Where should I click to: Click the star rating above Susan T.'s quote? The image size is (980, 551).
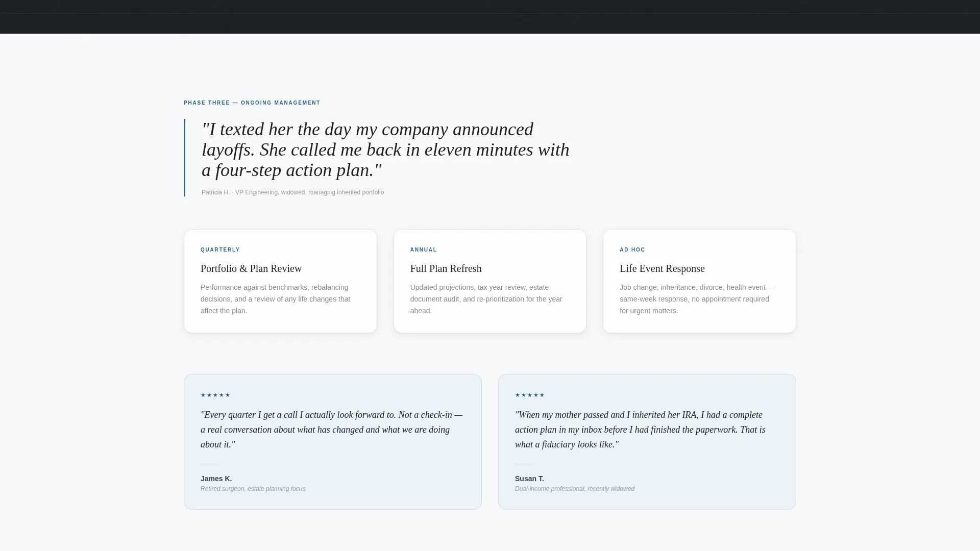pos(530,395)
